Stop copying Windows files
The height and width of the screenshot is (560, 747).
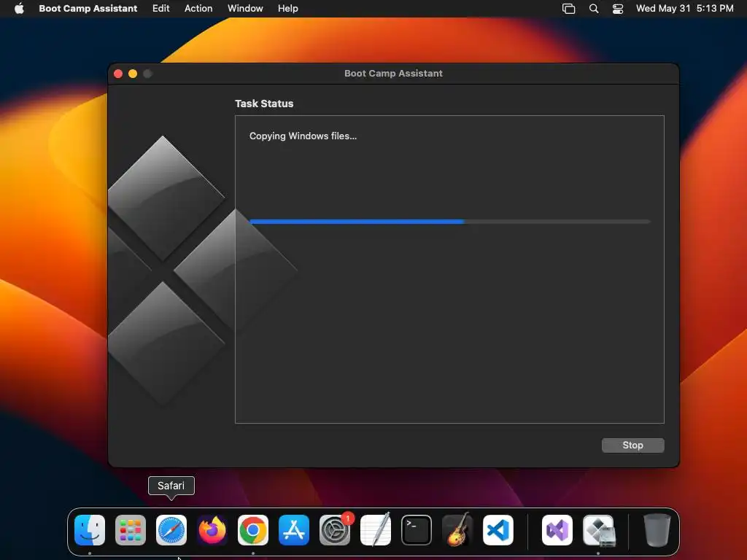(632, 446)
